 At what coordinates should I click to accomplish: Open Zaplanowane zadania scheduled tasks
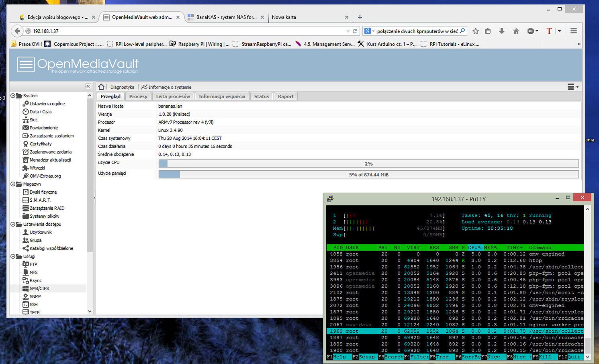coord(47,152)
